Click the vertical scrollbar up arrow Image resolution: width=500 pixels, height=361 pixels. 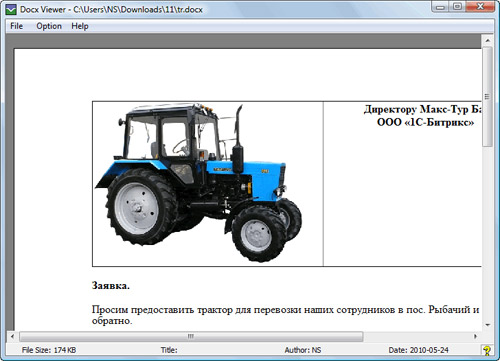click(x=487, y=40)
